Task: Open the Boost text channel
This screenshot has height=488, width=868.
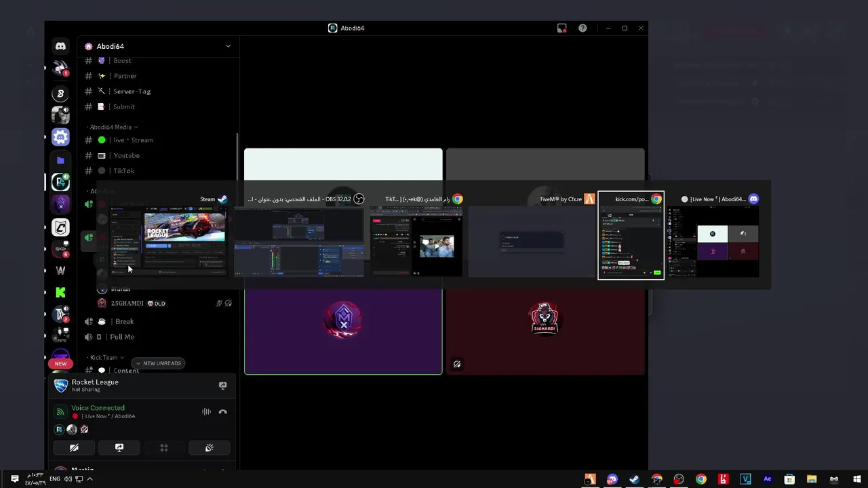Action: [x=157, y=61]
